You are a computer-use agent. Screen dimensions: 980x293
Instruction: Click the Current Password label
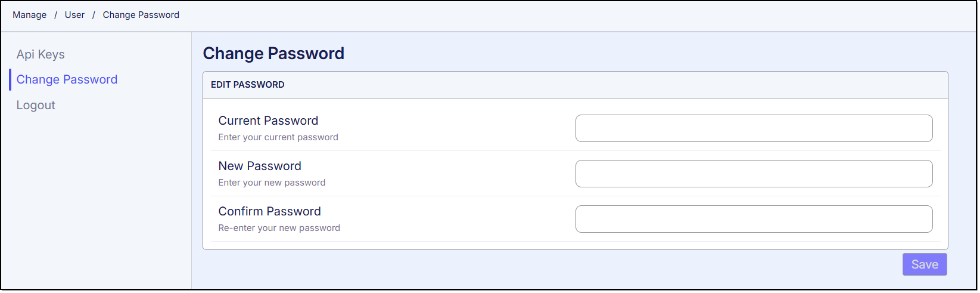point(268,121)
